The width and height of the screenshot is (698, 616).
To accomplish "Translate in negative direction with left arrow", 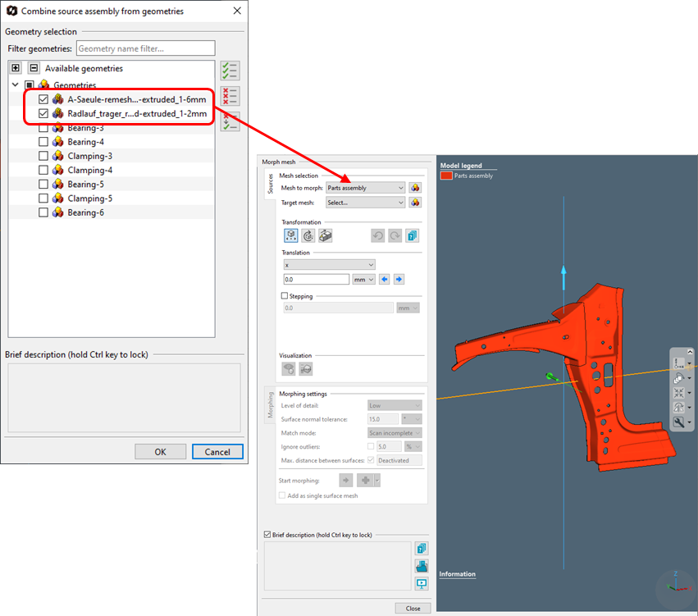I will (385, 280).
